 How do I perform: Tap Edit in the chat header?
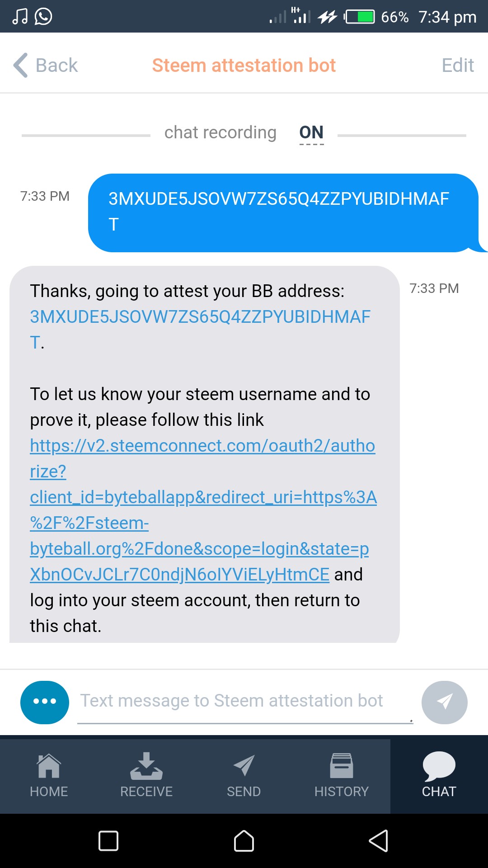(x=458, y=65)
